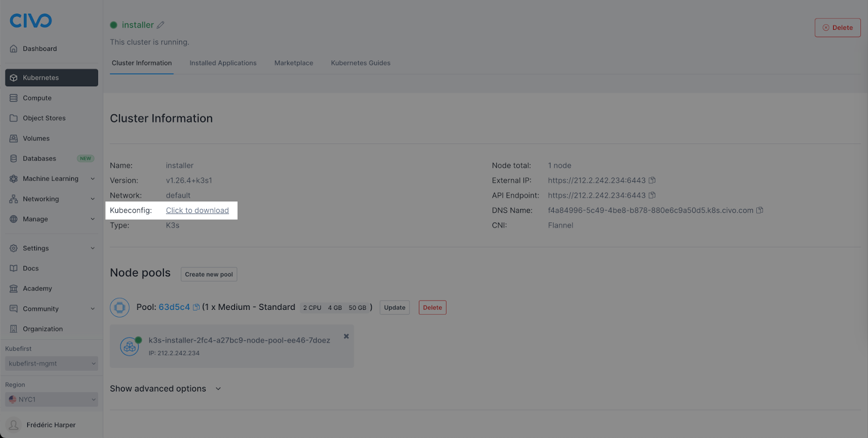Click the Databases cylinder icon
Image resolution: width=868 pixels, height=438 pixels.
[x=14, y=158]
